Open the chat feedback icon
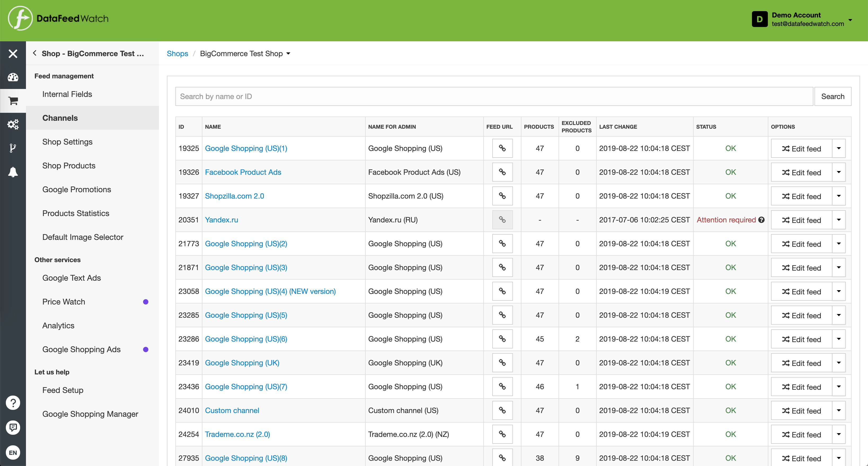This screenshot has height=466, width=868. (13, 427)
